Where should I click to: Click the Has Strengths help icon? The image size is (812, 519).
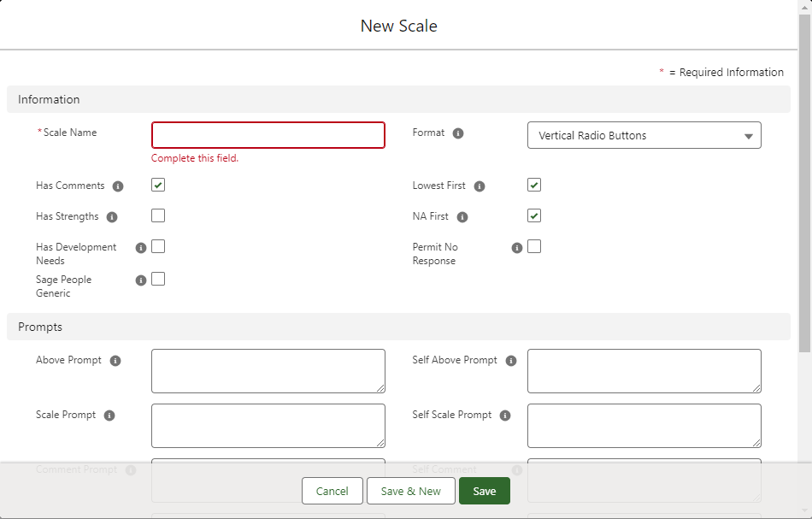[112, 217]
